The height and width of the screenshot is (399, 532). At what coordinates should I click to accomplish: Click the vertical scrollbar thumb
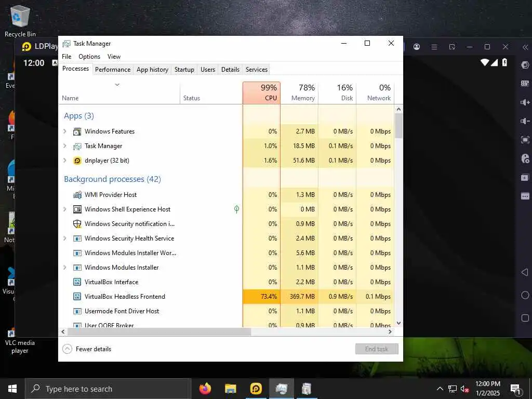point(398,126)
